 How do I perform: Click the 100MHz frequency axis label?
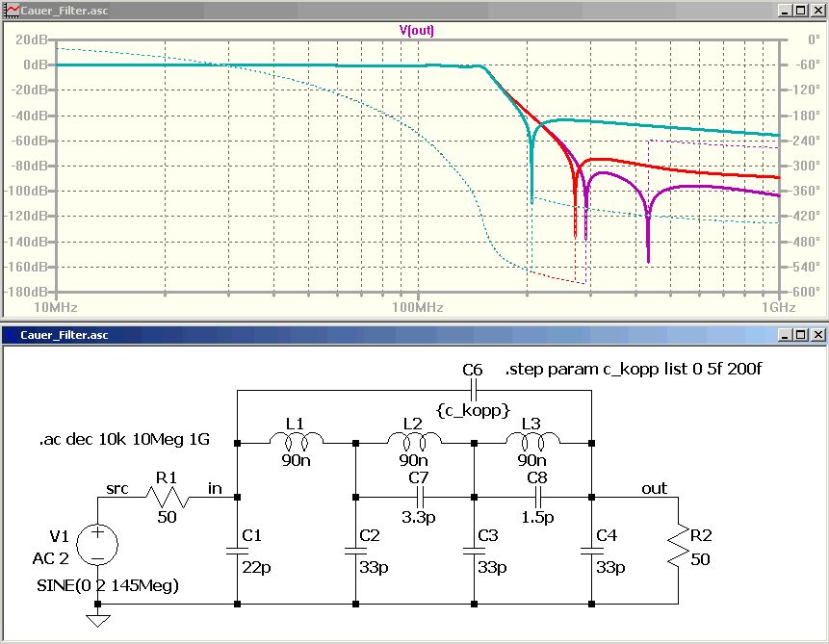point(417,307)
